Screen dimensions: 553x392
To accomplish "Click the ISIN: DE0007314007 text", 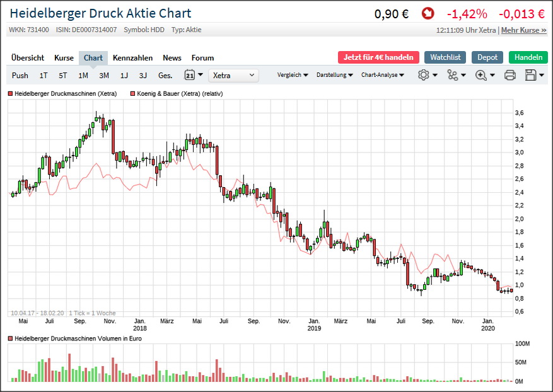I will tap(86, 30).
